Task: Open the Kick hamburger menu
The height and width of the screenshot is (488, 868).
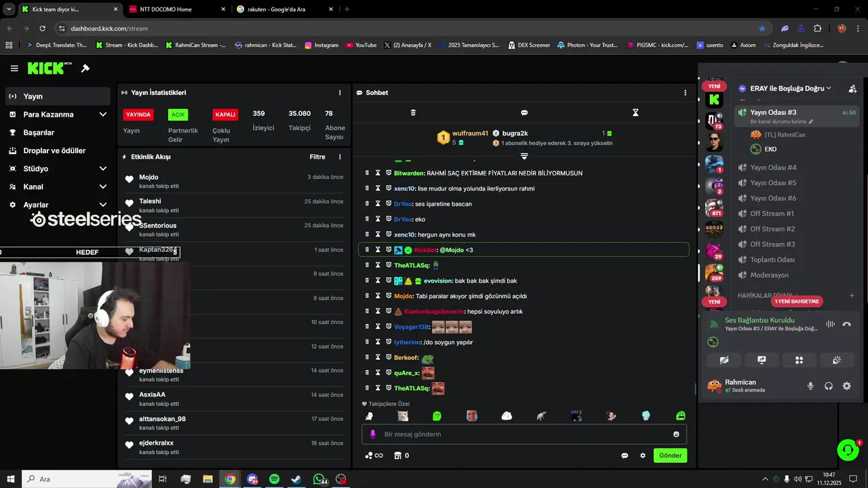Action: (x=14, y=68)
